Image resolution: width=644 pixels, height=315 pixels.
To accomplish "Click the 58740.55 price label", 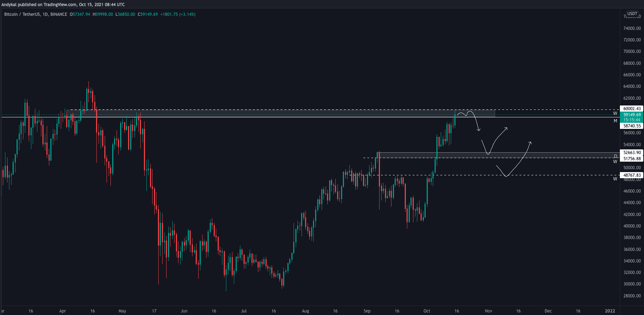I will (x=632, y=126).
